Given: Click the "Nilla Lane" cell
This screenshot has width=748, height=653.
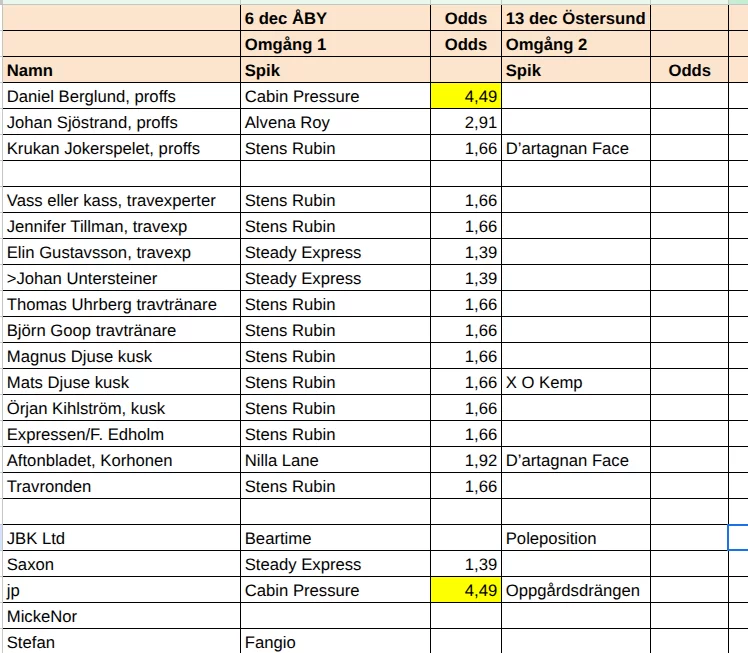Looking at the screenshot, I should 282,460.
